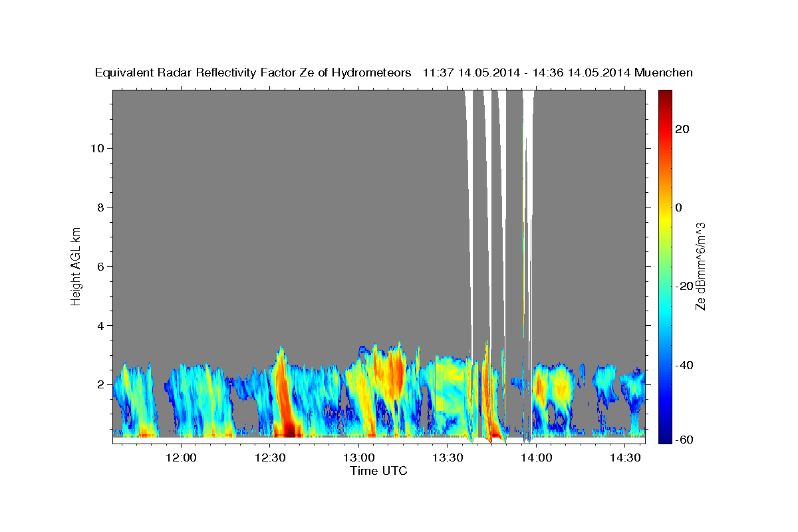Click the colorbar label -40
The image size is (798, 532).
click(x=684, y=365)
